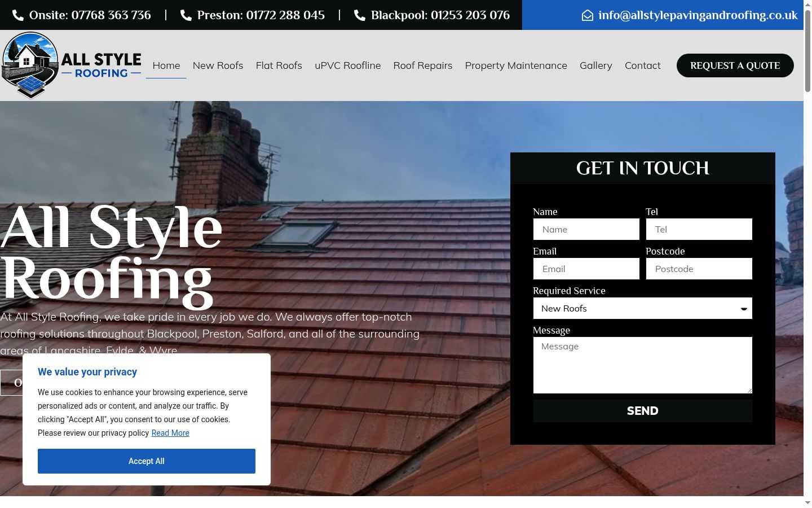Click the Request a Quote button

735,65
